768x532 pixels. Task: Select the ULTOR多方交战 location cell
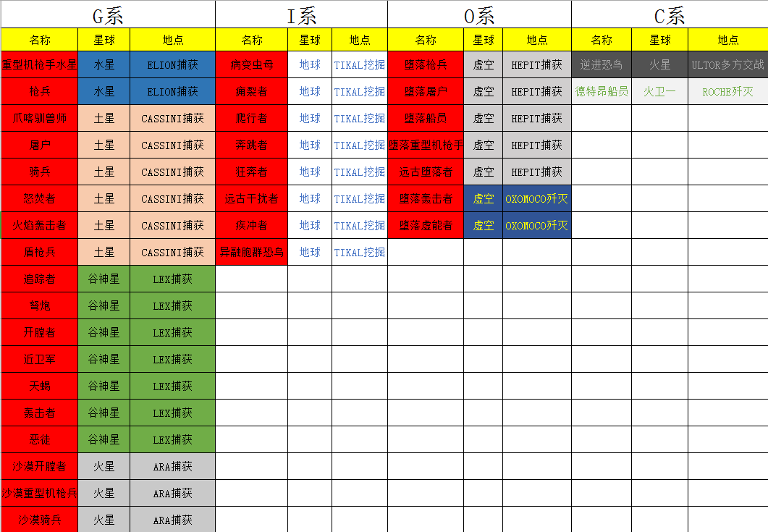click(728, 64)
